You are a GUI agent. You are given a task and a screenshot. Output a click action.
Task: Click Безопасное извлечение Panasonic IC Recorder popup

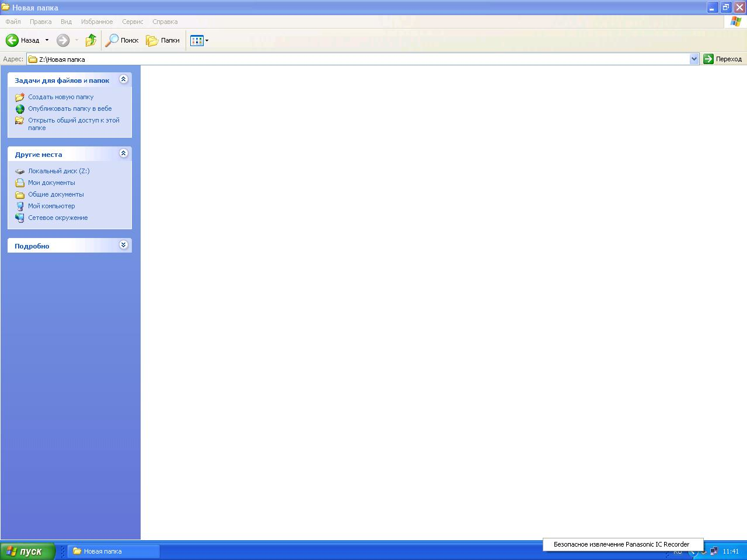(x=623, y=544)
